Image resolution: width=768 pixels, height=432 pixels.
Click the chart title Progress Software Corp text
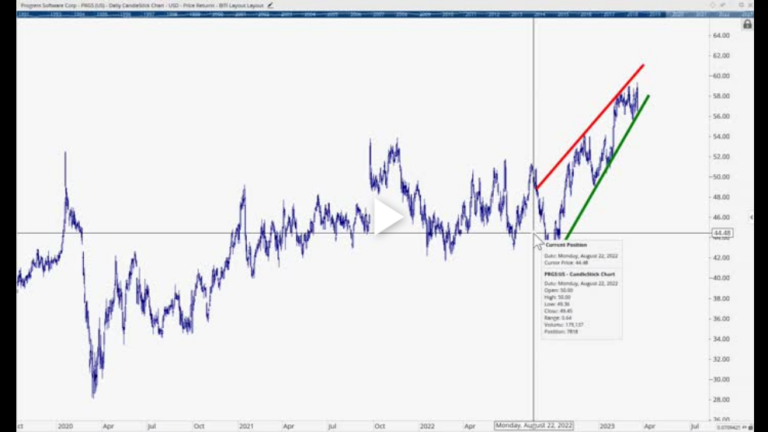tap(45, 6)
